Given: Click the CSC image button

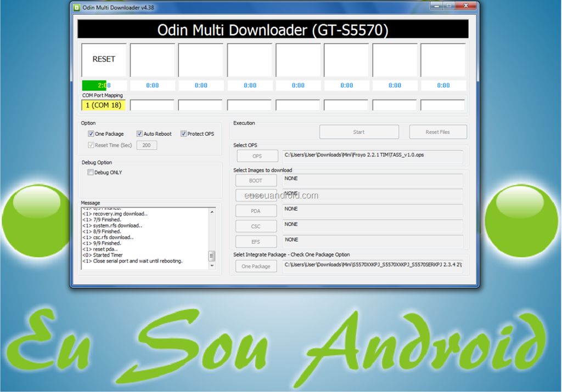Looking at the screenshot, I should click(x=256, y=226).
